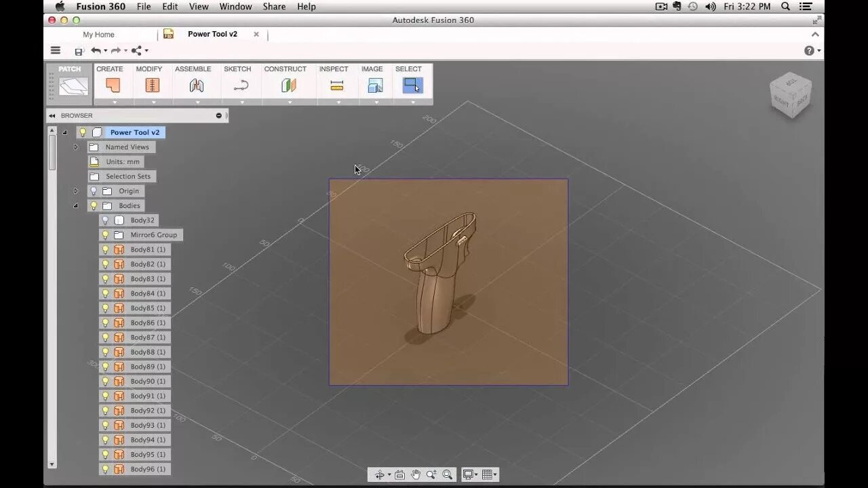Hide Body84 (1) via lightbulb
Viewport: 868px width, 488px height.
coord(105,293)
